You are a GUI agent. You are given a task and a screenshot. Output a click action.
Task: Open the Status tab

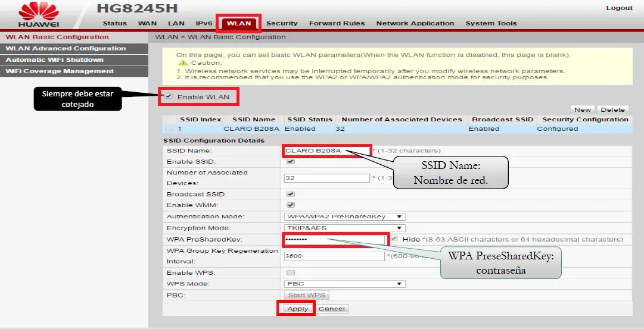[x=114, y=23]
